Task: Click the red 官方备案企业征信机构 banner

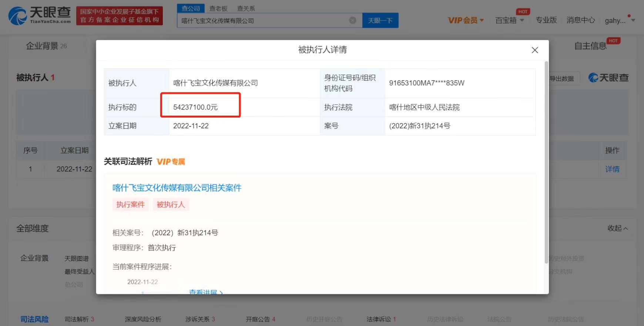Action: point(120,16)
